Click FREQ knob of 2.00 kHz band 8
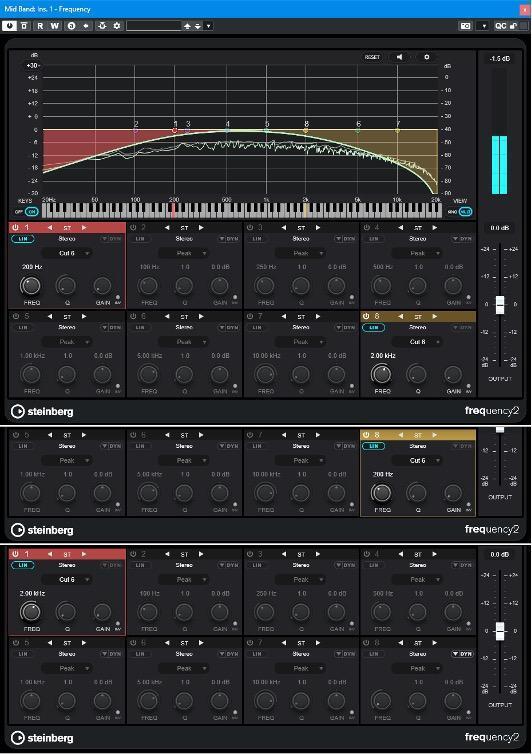The height and width of the screenshot is (754, 532). pyautogui.click(x=381, y=374)
